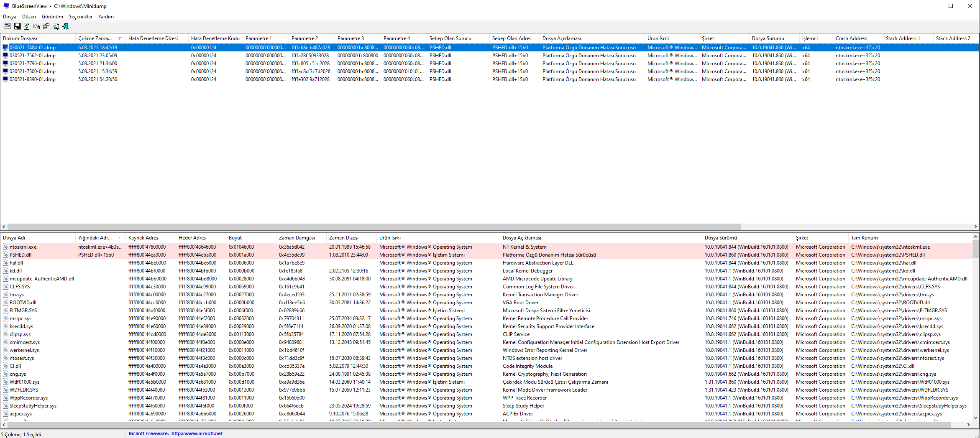Click the Exit door toolbar icon
The width and height of the screenshot is (980, 438).
tap(65, 26)
